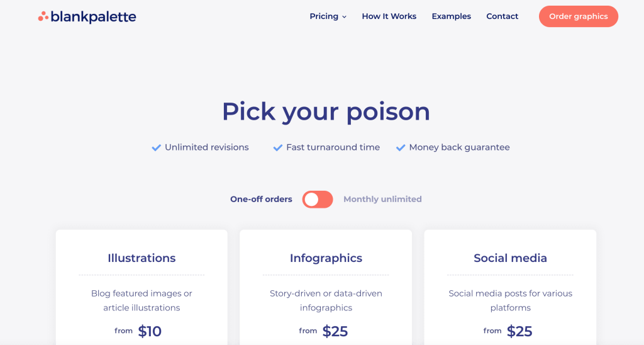Expand the Pricing dropdown chevron
Screen dimensions: 644x345
tap(344, 17)
